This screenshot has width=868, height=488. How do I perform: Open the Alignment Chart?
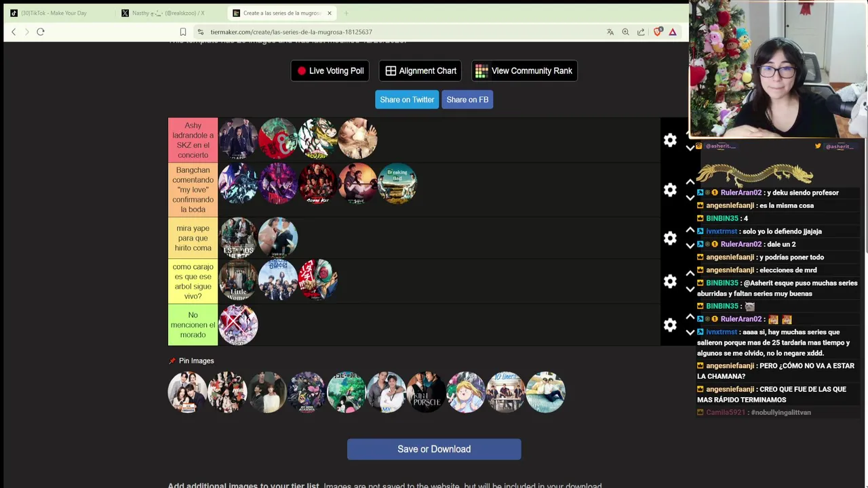tap(420, 70)
